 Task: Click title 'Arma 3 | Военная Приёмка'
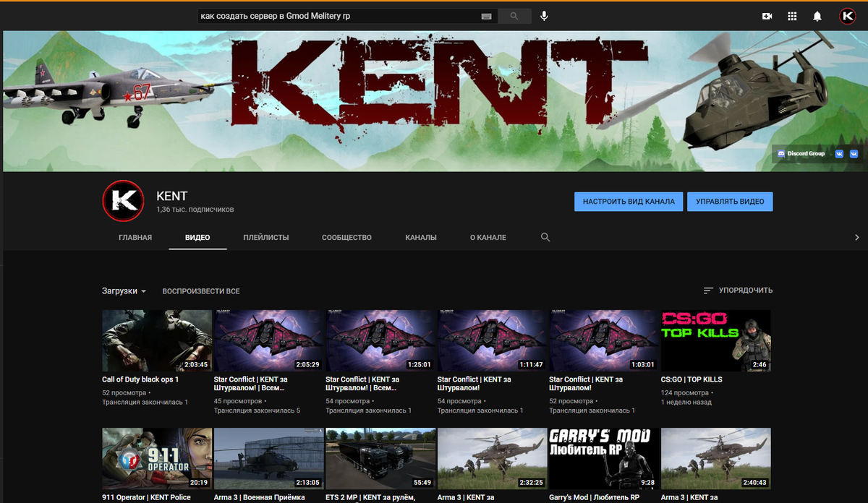tap(259, 497)
